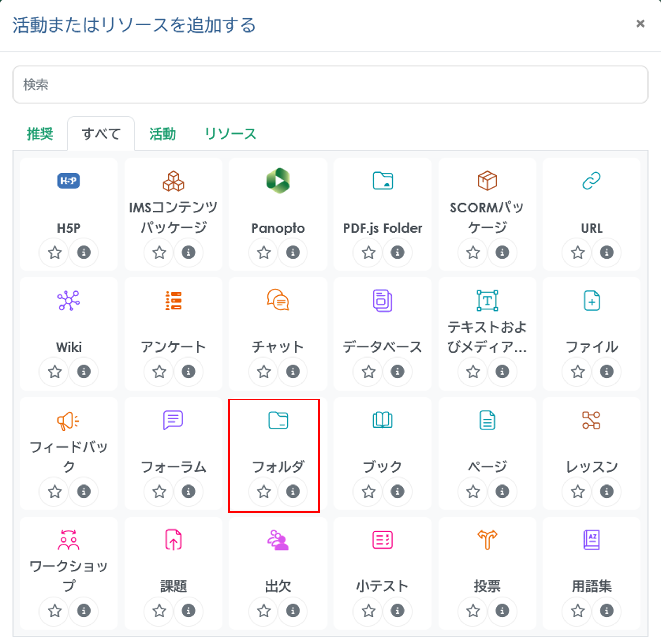
Task: Show information about PDF.js Folder
Action: pyautogui.click(x=397, y=252)
